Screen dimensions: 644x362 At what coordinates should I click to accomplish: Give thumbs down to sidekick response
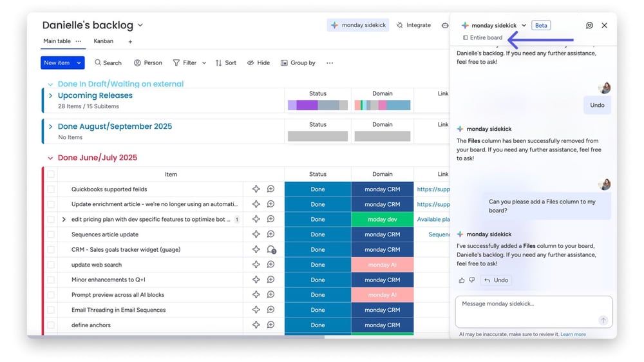(x=472, y=280)
